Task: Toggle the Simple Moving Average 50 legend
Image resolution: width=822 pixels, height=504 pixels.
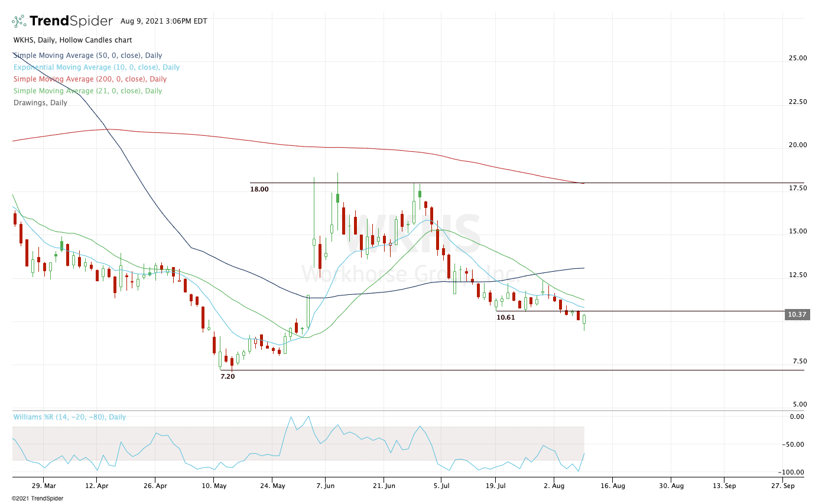Action: click(x=87, y=56)
